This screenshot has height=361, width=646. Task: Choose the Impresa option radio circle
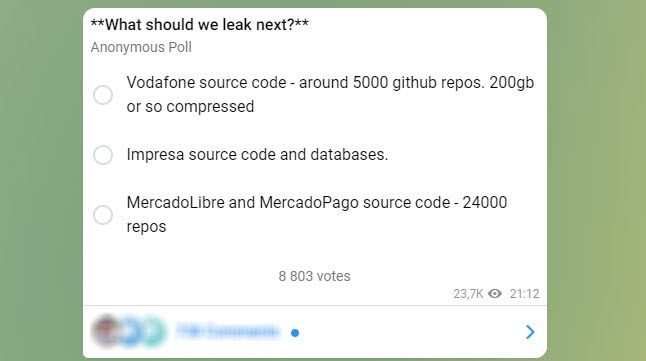(x=103, y=155)
